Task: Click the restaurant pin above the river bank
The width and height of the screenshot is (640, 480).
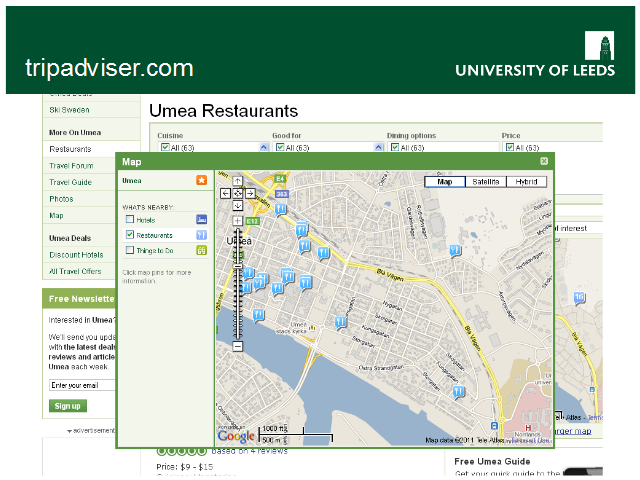Action: pos(258,316)
